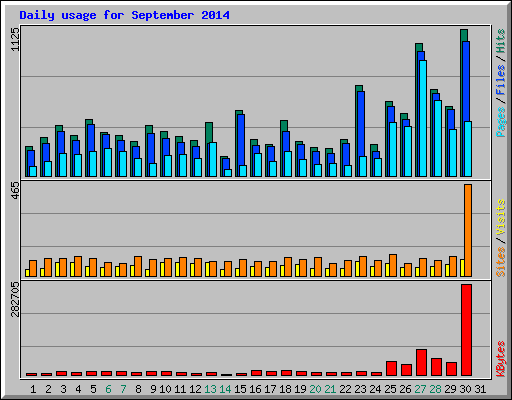Click the day 25 x-axis label
This screenshot has height=400, width=512.
point(390,389)
